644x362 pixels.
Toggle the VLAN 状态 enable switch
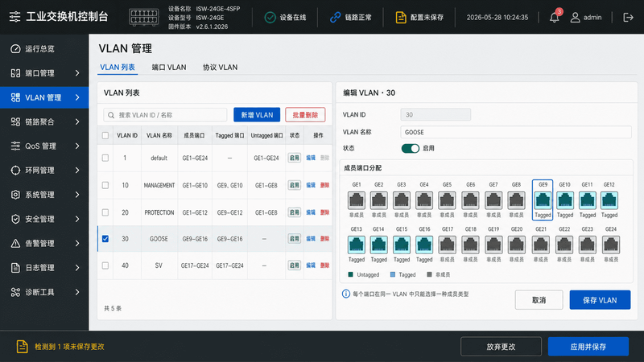click(x=410, y=148)
